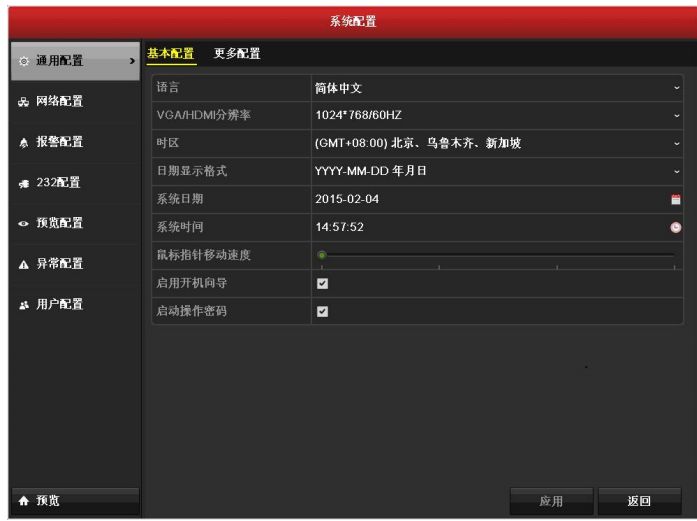Click the warning triangle icon beside 异常配置

click(24, 264)
